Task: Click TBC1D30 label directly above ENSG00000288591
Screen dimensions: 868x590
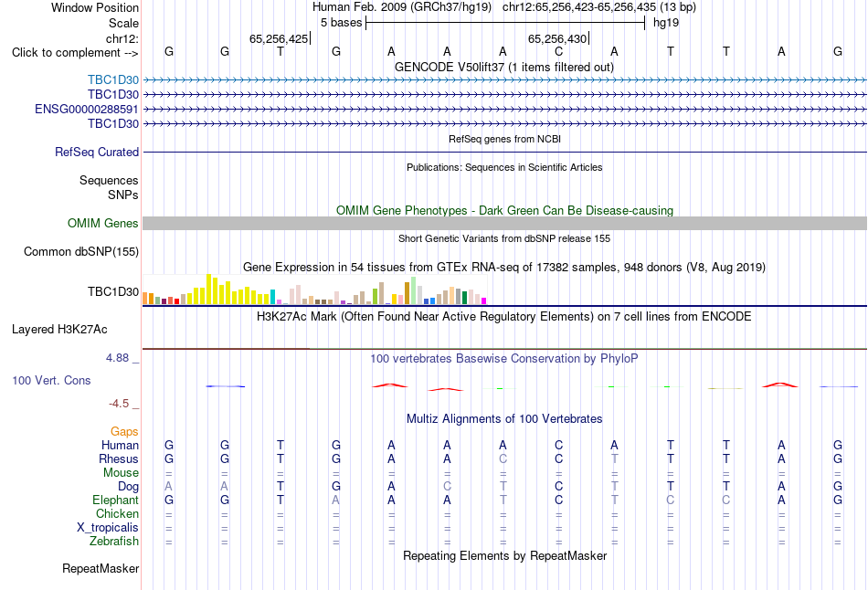Action: click(x=113, y=95)
